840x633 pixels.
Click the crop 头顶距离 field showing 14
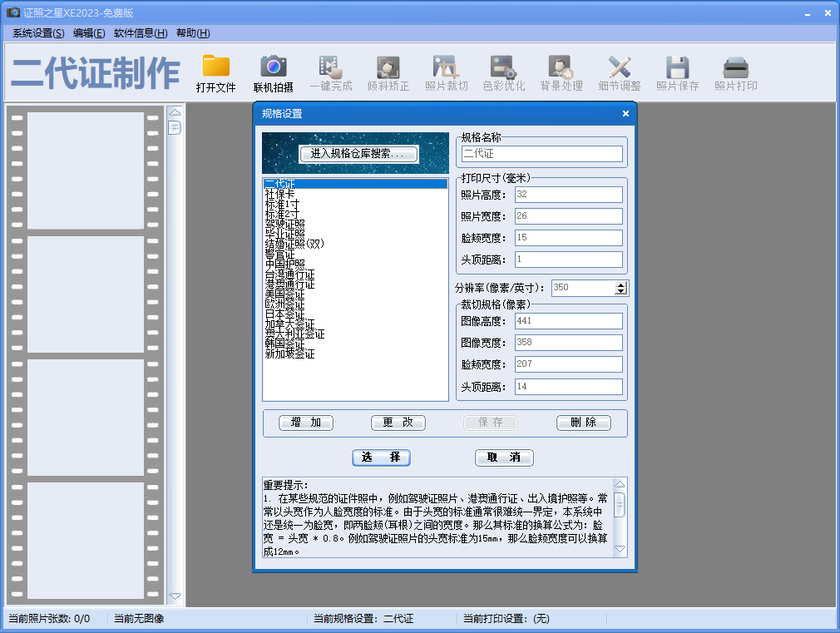(x=568, y=387)
